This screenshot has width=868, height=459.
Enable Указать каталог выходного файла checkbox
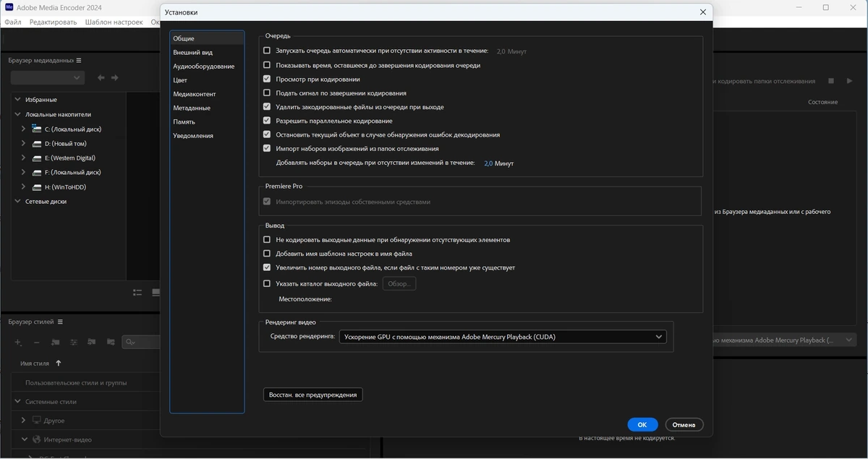pyautogui.click(x=267, y=284)
